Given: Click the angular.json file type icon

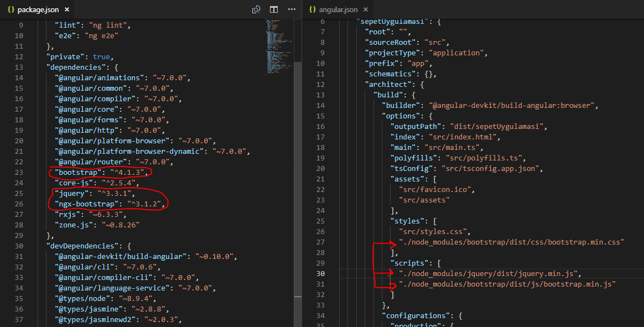Looking at the screenshot, I should coord(313,9).
